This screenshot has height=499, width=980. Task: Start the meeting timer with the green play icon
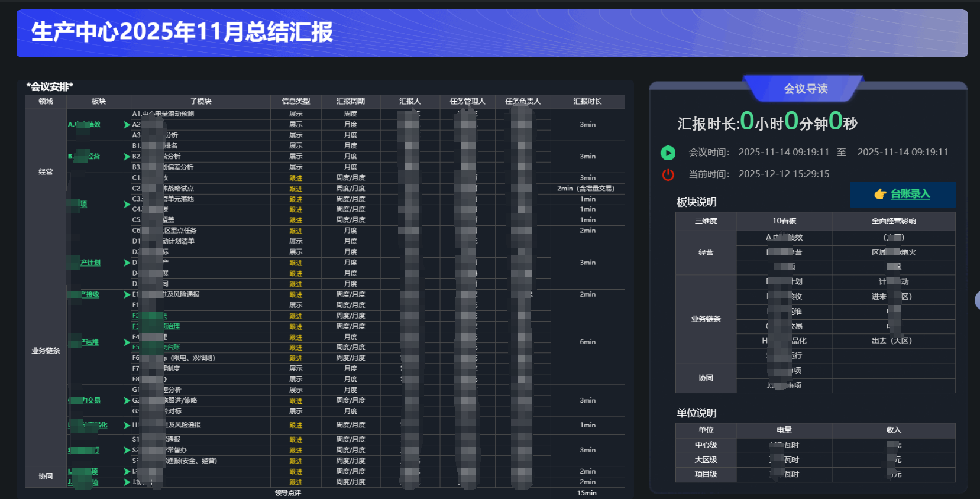668,153
